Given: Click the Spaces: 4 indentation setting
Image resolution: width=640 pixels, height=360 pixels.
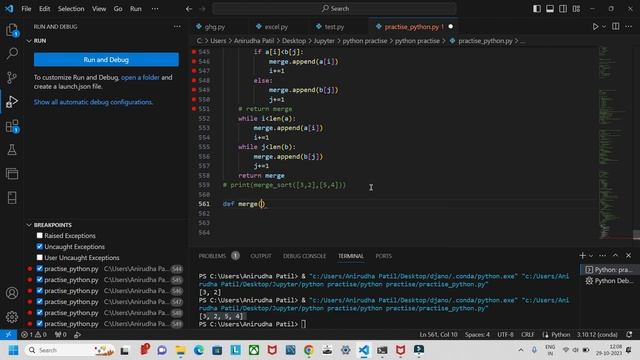Looking at the screenshot, I should 477,335.
